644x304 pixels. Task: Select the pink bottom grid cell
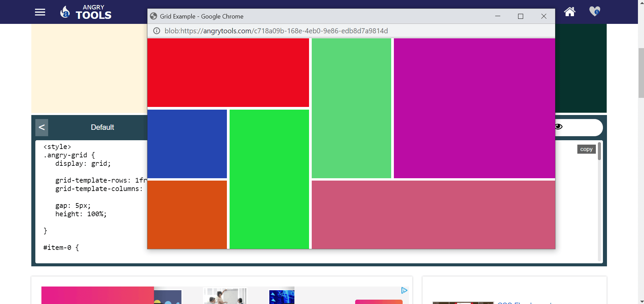(433, 215)
